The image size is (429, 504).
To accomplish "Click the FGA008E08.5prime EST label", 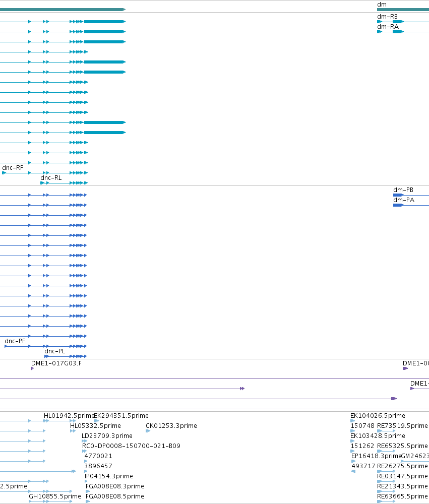I will pos(115,496).
